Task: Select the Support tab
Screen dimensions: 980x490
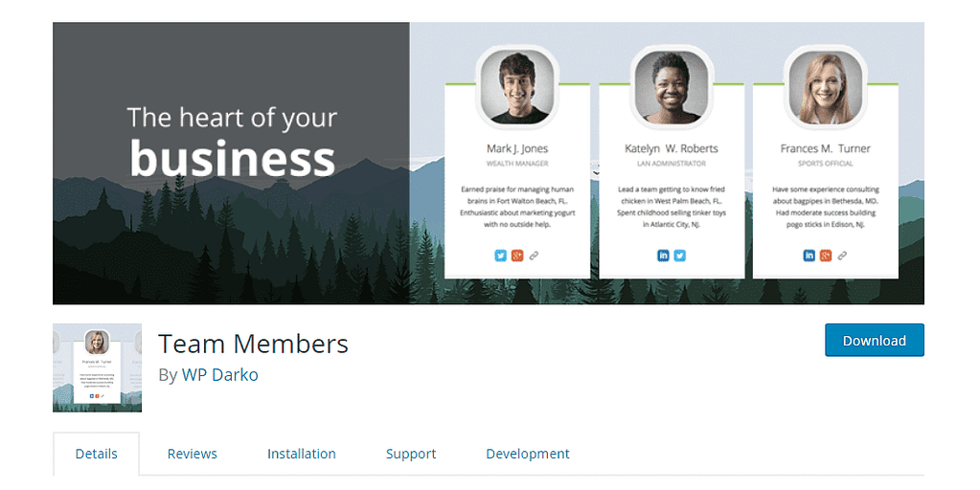Action: (411, 454)
